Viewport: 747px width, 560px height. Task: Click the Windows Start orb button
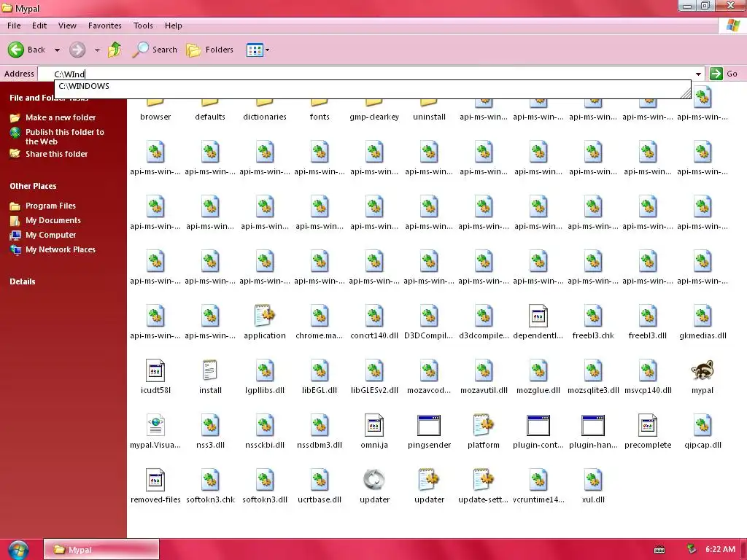tap(18, 550)
